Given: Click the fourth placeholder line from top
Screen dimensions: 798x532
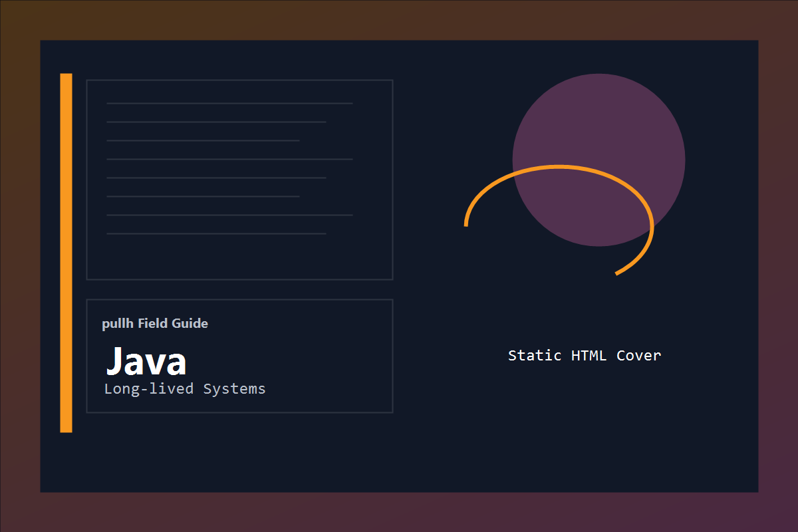Looking at the screenshot, I should 229,160.
